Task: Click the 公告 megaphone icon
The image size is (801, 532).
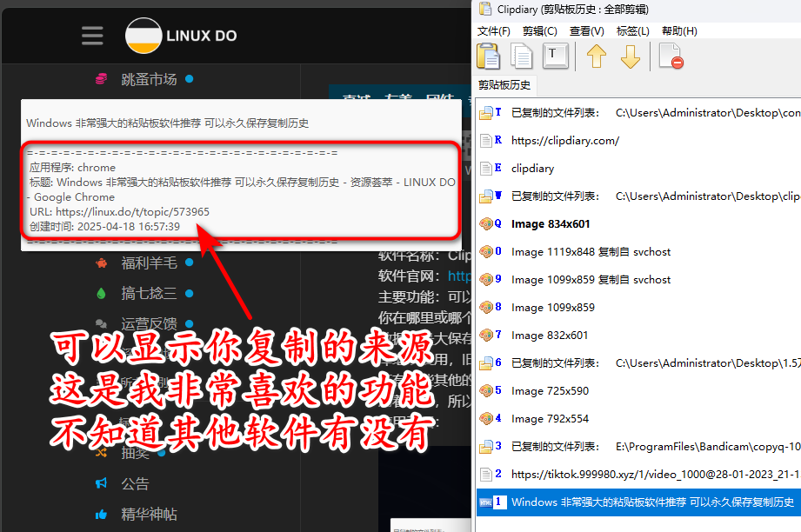Action: [101, 483]
